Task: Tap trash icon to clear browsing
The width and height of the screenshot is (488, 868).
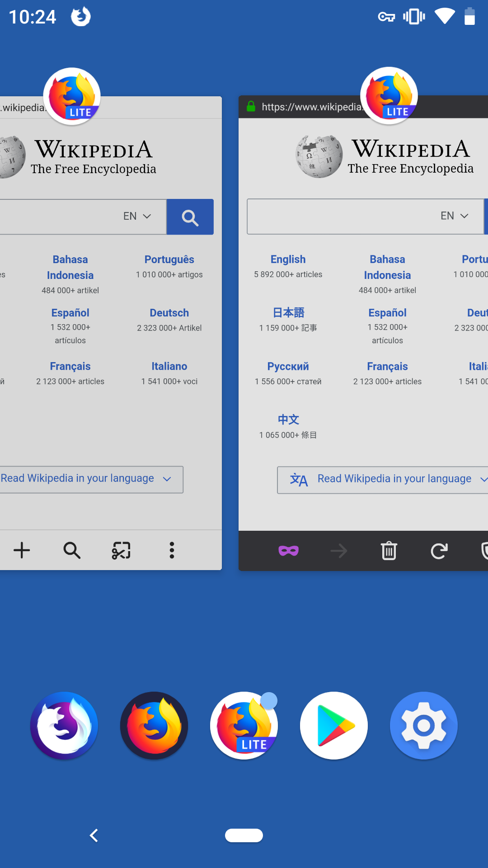Action: 389,551
